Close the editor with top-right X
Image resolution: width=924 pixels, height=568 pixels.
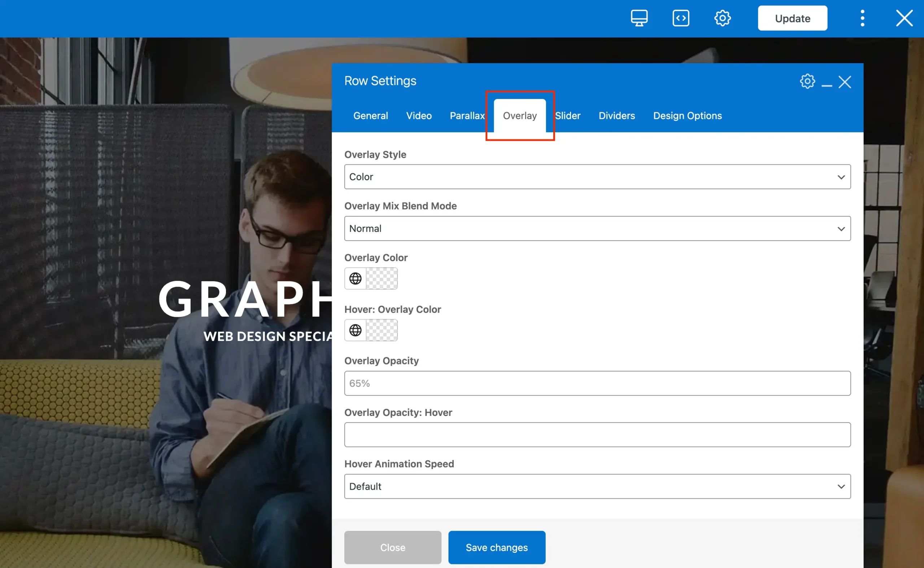904,18
